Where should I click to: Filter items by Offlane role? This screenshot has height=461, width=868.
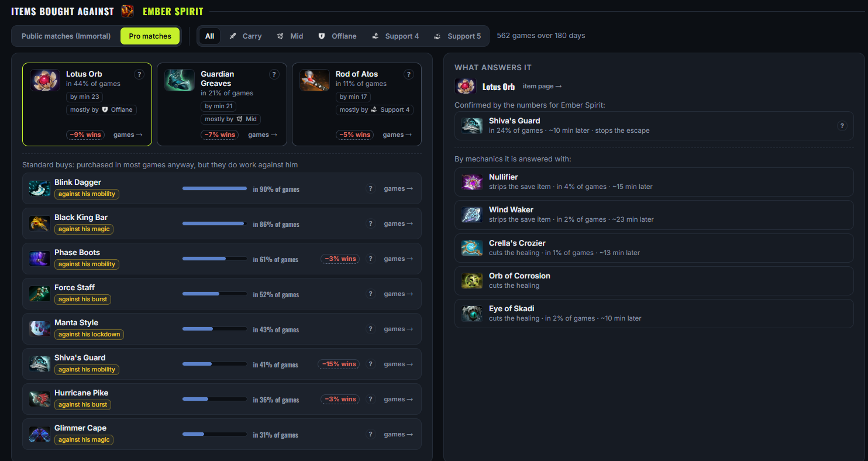pyautogui.click(x=337, y=36)
